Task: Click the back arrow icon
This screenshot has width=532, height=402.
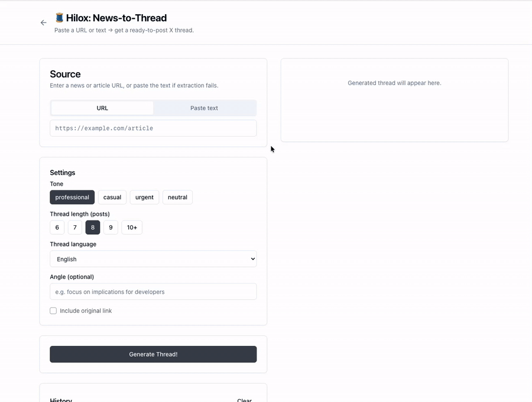Action: [43, 22]
